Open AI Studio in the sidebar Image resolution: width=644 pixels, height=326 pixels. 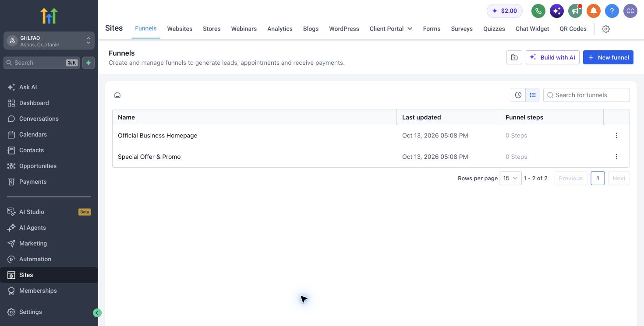tap(49, 212)
